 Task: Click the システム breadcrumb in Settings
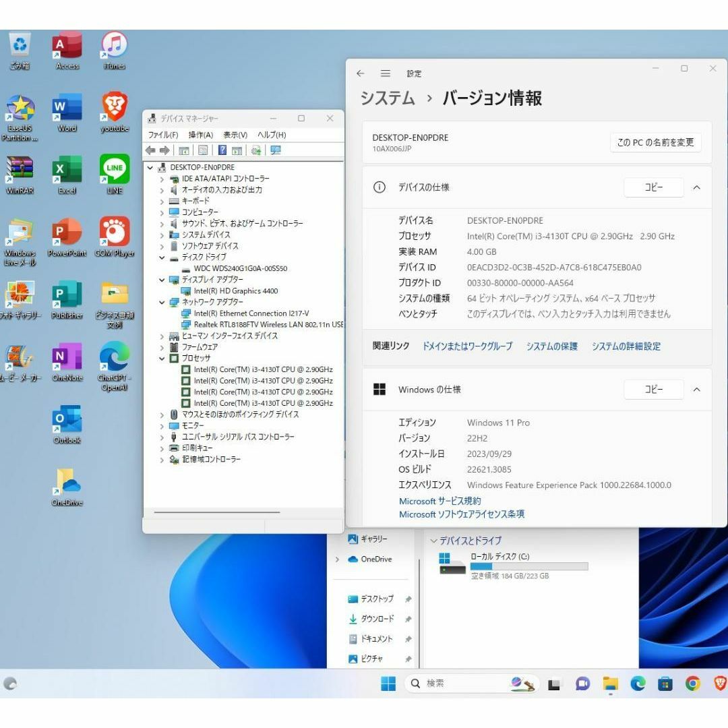387,98
